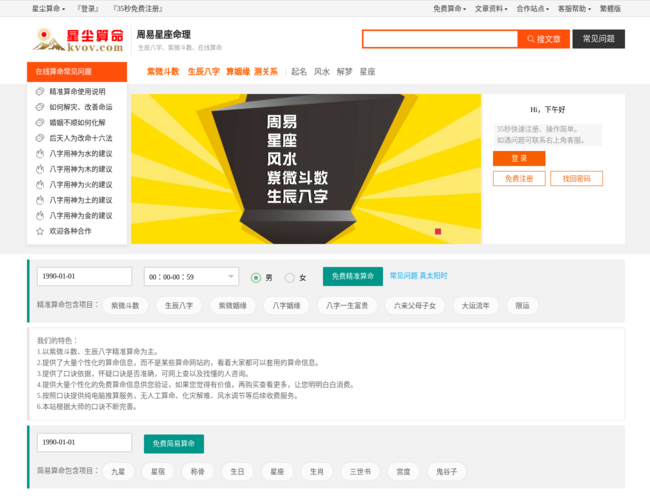Select the 男 gender radio button

click(x=256, y=277)
